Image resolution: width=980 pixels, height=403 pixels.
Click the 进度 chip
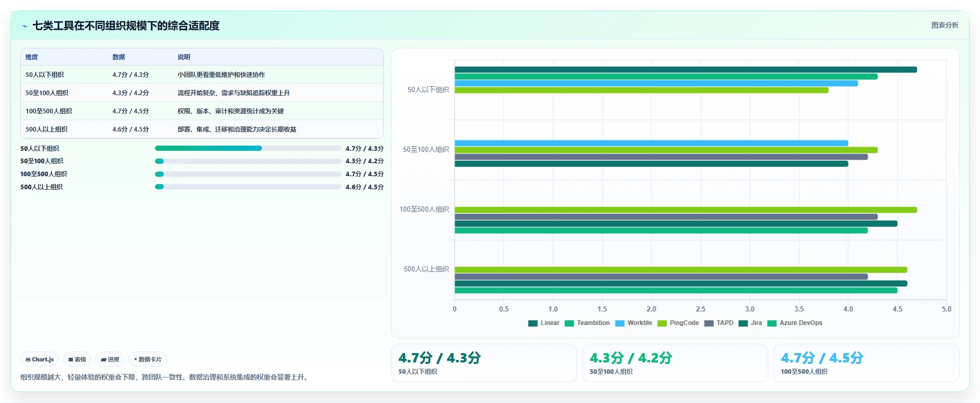point(110,359)
